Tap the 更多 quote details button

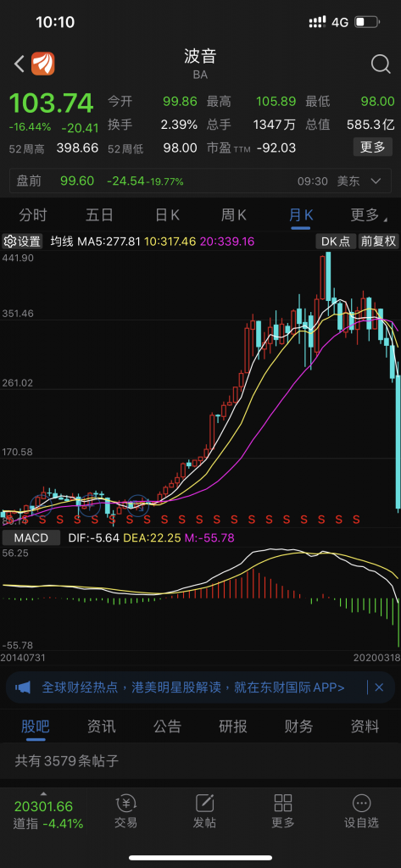coord(373,147)
